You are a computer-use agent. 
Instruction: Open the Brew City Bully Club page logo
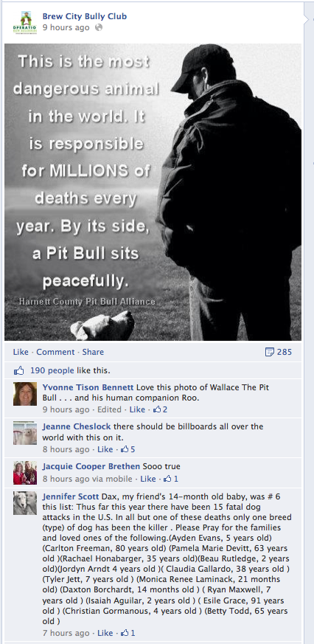click(25, 23)
